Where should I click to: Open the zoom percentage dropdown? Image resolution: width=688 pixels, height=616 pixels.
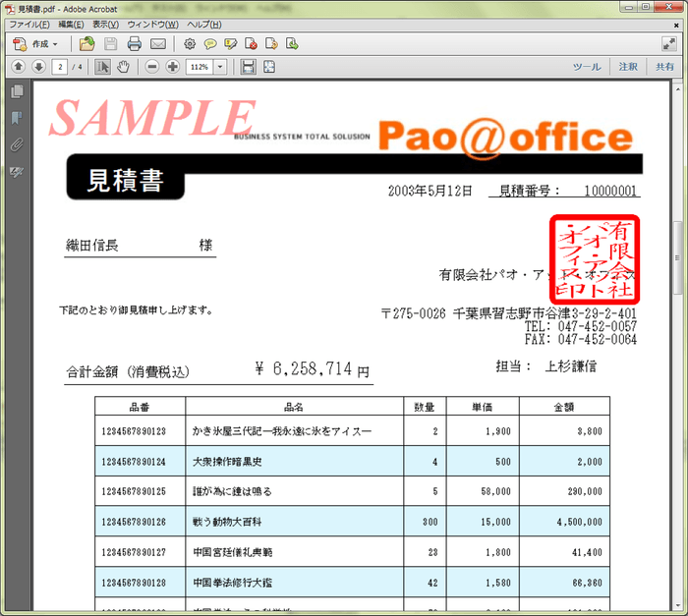point(220,67)
